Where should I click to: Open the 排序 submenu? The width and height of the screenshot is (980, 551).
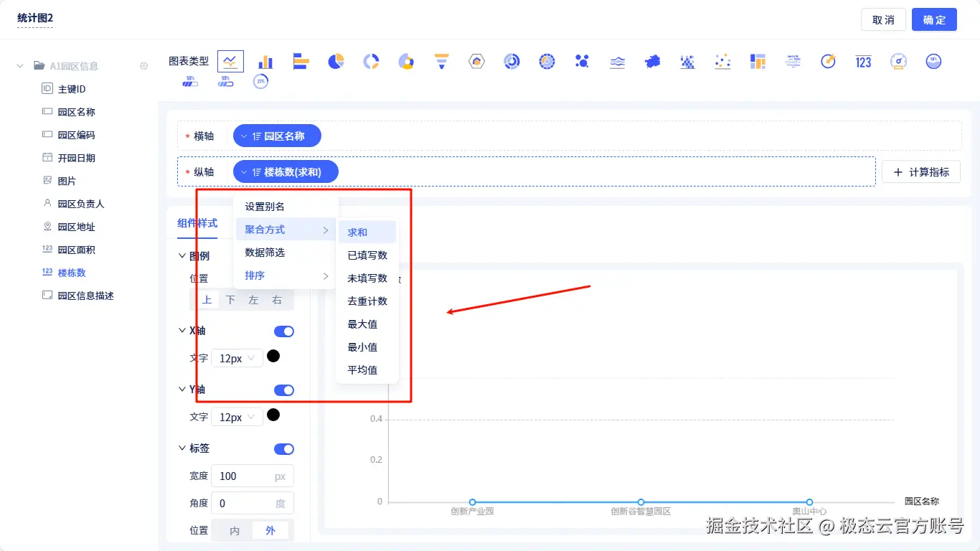(x=286, y=275)
